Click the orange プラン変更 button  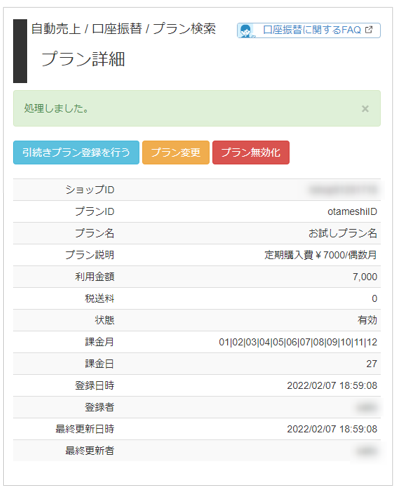tap(176, 152)
